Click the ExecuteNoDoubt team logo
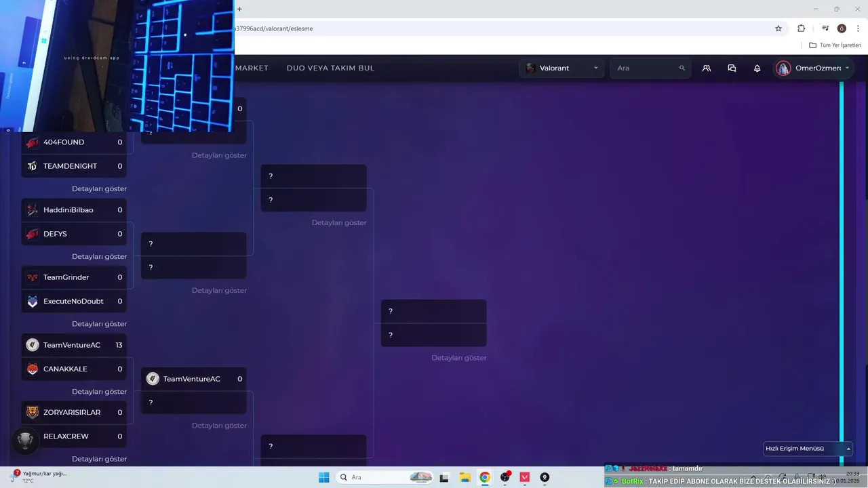 33,301
